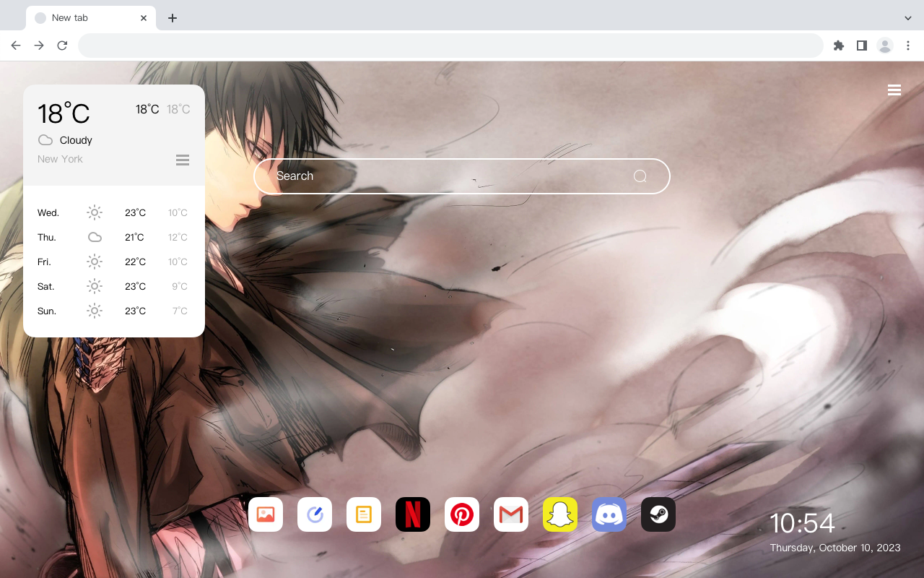Viewport: 924px width, 578px height.
Task: Open the blue pencil circle shortcut
Action: [315, 514]
